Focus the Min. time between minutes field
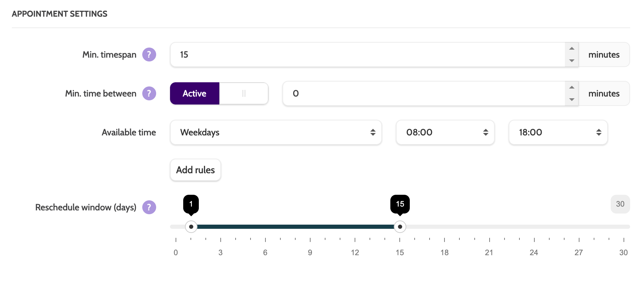The width and height of the screenshot is (644, 284). point(423,93)
